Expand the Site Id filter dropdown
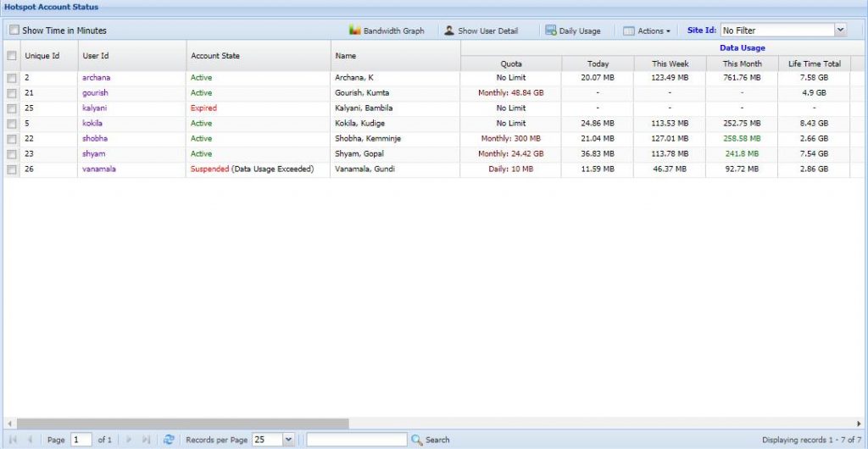Screen dimensions: 868x449 840,30
